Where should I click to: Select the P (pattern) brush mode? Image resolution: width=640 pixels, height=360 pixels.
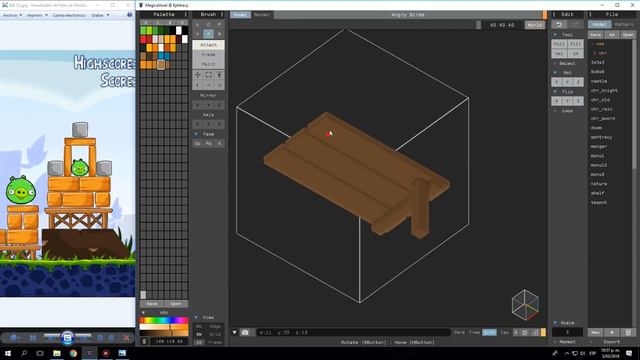click(x=219, y=24)
